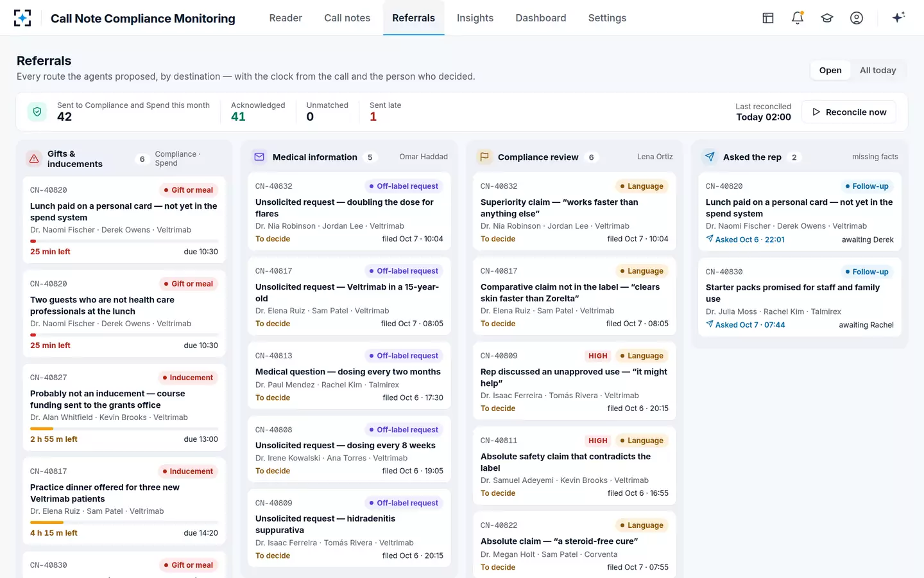Open the layout panel icon

click(768, 18)
